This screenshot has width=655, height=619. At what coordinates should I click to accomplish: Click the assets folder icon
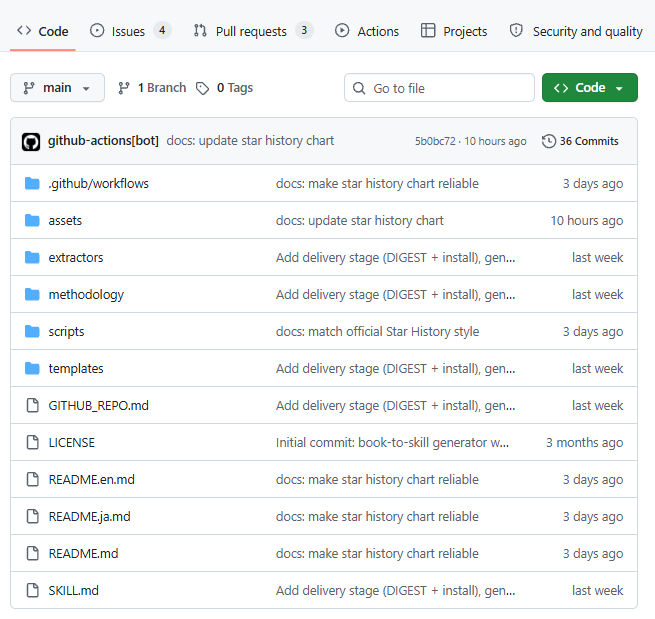tap(32, 221)
